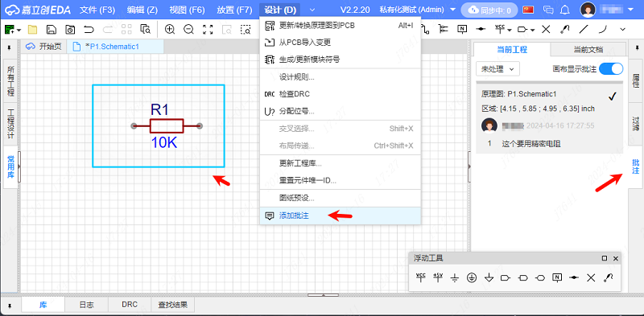Click the undo arrow icon
This screenshot has height=316, width=644.
pyautogui.click(x=89, y=29)
